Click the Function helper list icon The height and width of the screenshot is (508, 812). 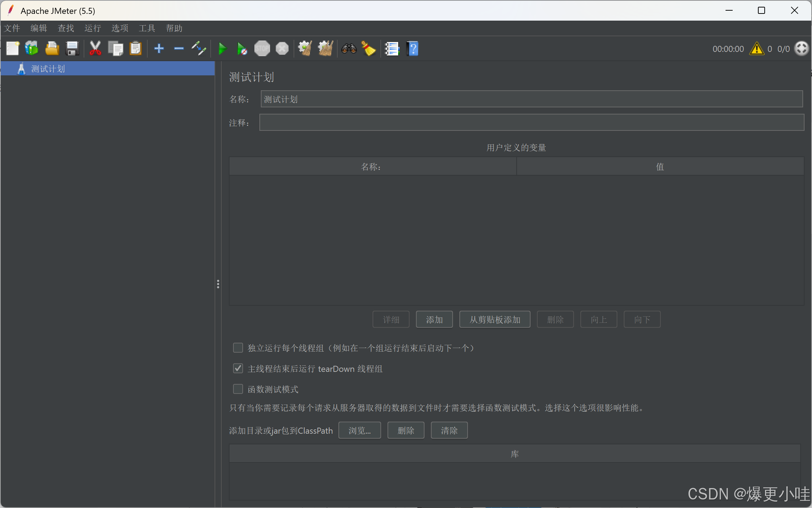[392, 49]
